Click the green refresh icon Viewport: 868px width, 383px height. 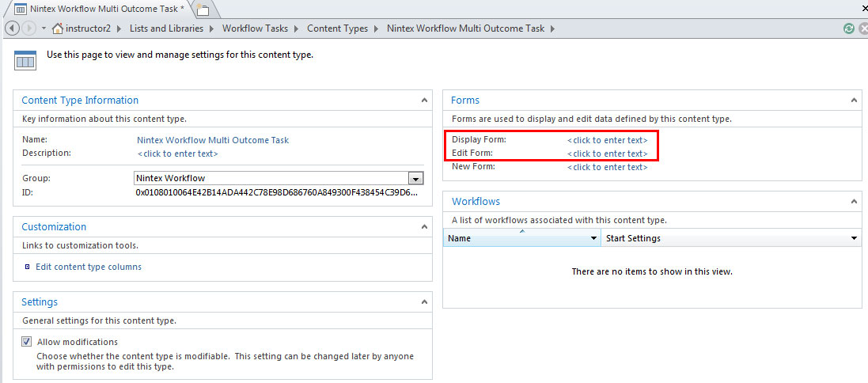(849, 28)
